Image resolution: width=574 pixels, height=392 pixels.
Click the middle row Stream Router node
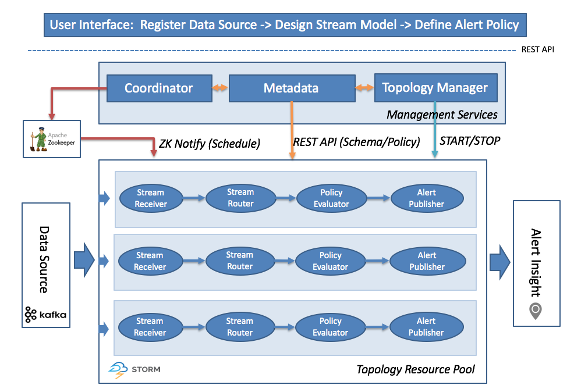240,261
